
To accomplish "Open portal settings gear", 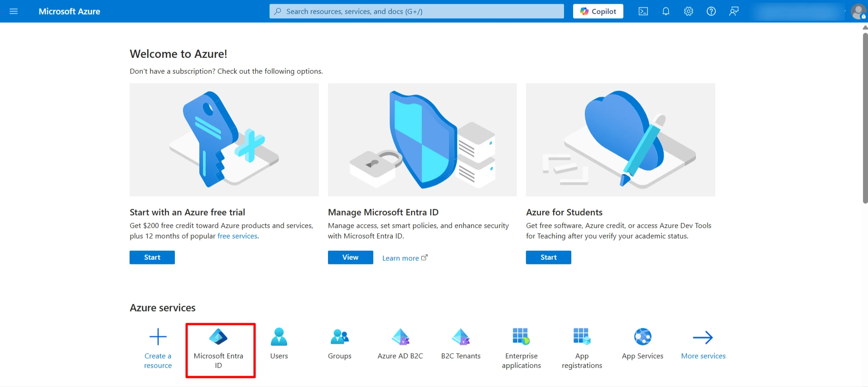I will coord(688,11).
